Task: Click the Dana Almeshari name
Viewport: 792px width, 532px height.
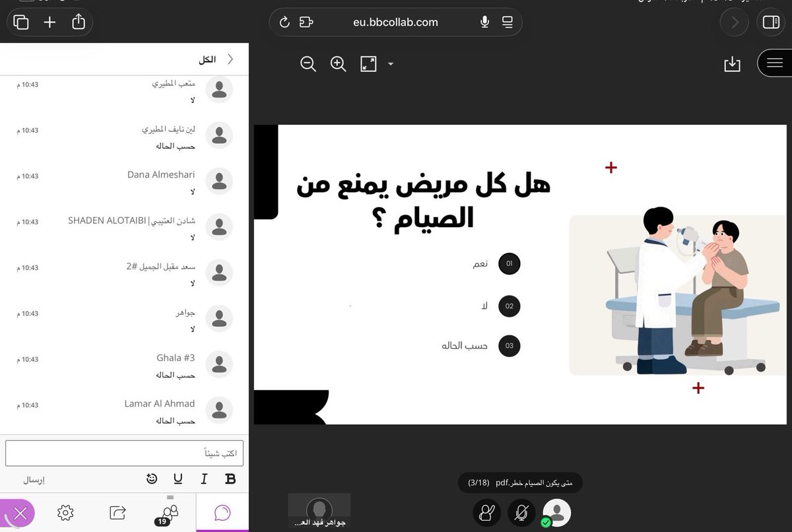Action: (161, 175)
